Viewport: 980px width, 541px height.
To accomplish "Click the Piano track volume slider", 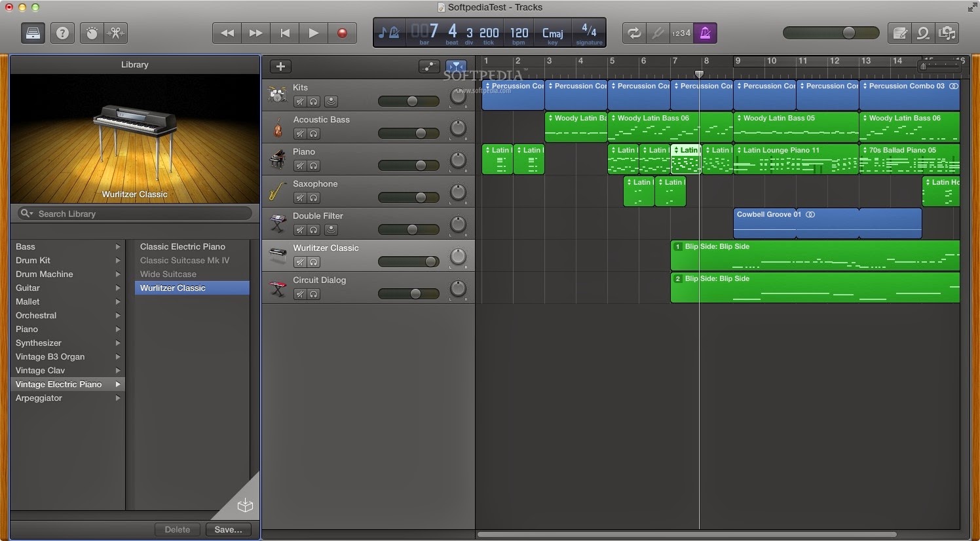I will 409,165.
